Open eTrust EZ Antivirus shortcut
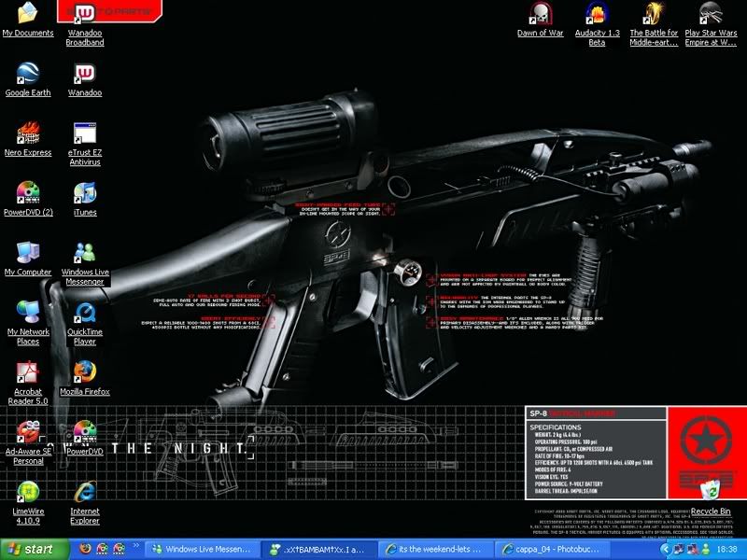The width and height of the screenshot is (747, 560). tap(85, 145)
